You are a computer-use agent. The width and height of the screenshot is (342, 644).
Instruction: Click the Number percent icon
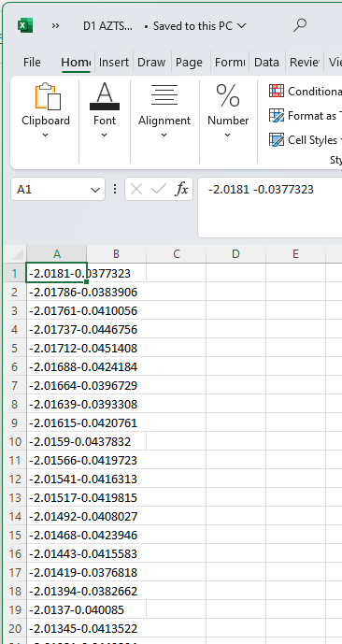point(228,95)
